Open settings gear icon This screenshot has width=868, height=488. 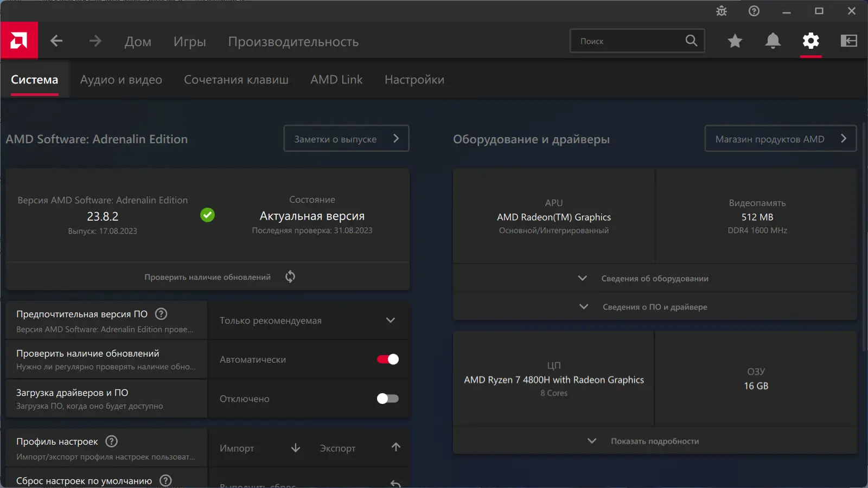click(x=811, y=41)
